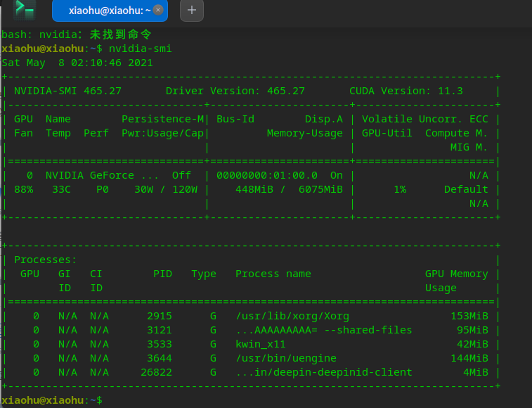Image resolution: width=532 pixels, height=408 pixels.
Task: Click the bash error message line
Action: (77, 34)
